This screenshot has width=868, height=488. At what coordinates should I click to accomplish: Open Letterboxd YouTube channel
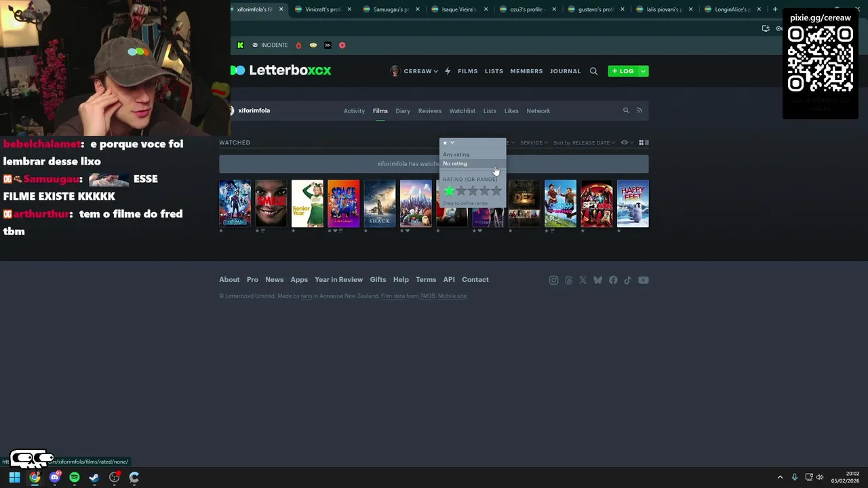(643, 280)
